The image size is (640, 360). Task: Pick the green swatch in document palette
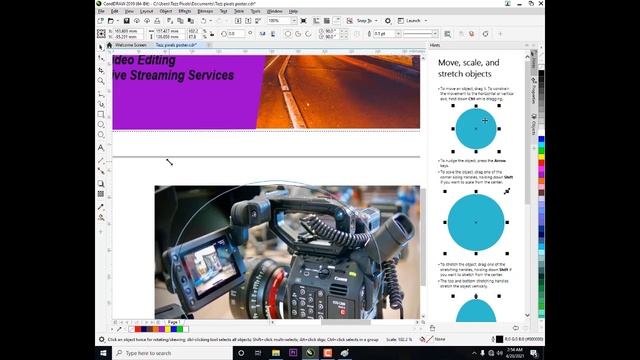180,329
